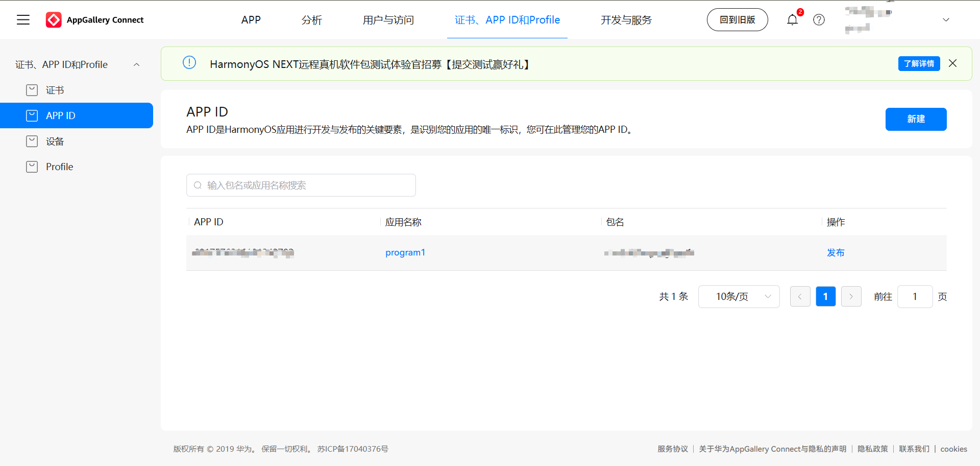Screen dimensions: 980x466
Task: Click the 设备 sidebar icon
Action: [32, 141]
